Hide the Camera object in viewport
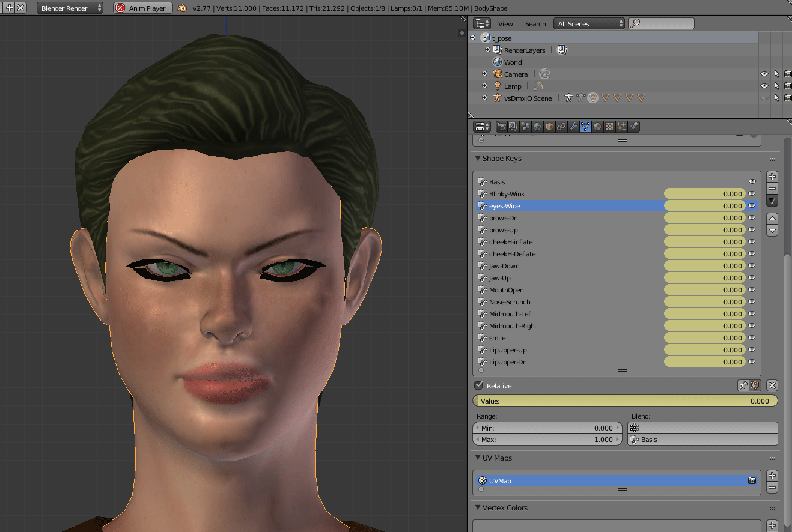This screenshot has width=792, height=532. click(764, 74)
